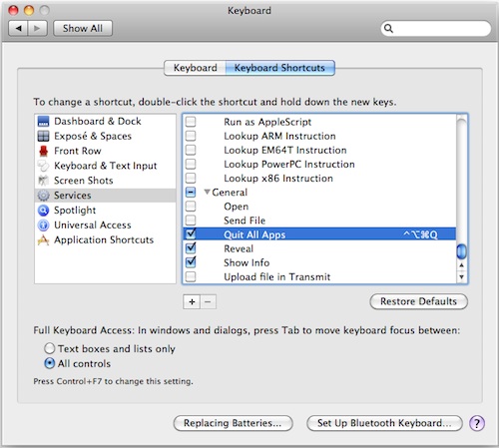
Task: Select Text boxes and lists only radio
Action: (x=49, y=348)
